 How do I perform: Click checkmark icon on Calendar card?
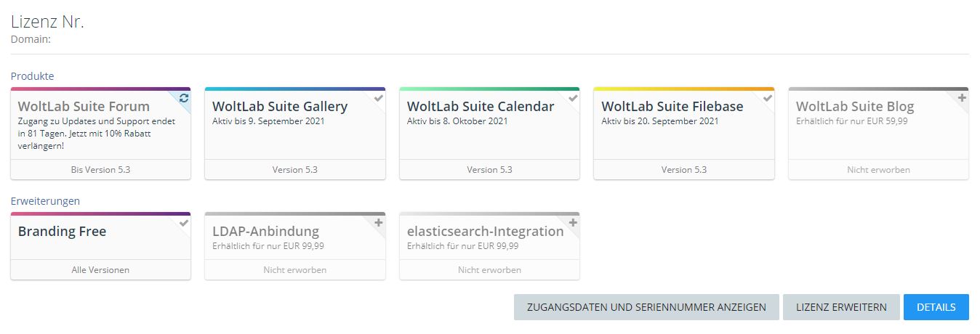point(573,97)
